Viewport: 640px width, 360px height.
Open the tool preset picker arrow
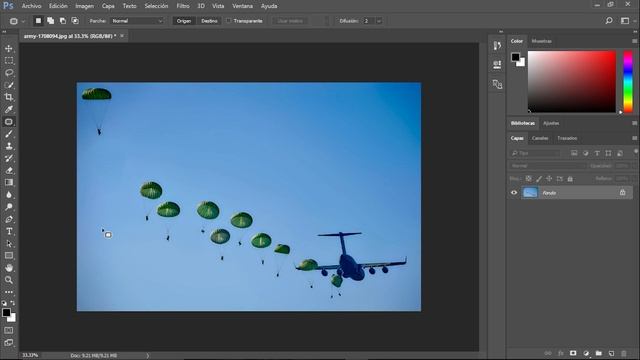pos(24,21)
